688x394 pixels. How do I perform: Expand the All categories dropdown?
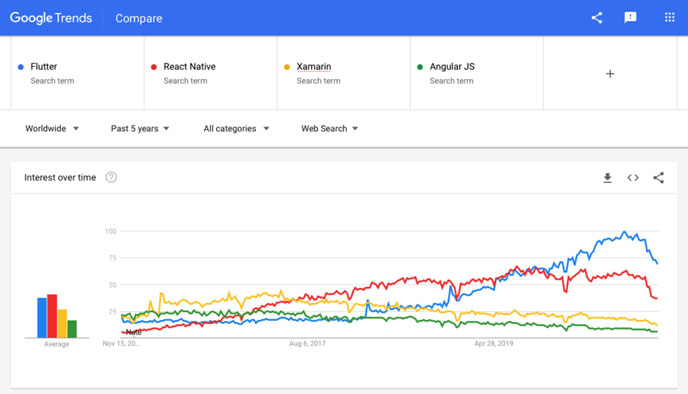tap(236, 129)
